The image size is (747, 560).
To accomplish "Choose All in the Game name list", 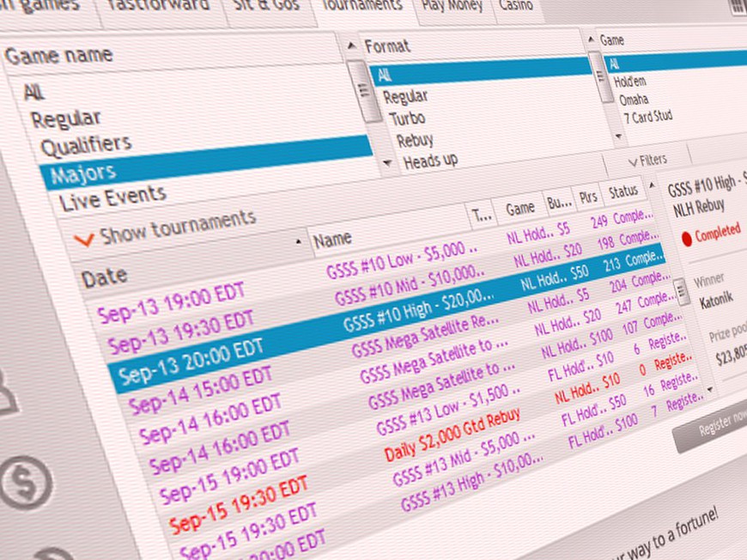I will pyautogui.click(x=34, y=91).
